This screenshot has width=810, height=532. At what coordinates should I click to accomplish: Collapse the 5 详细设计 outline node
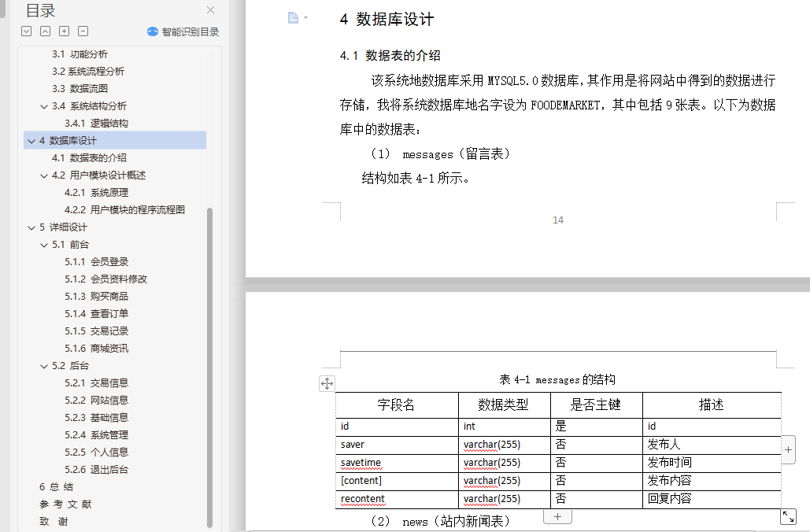coord(31,227)
